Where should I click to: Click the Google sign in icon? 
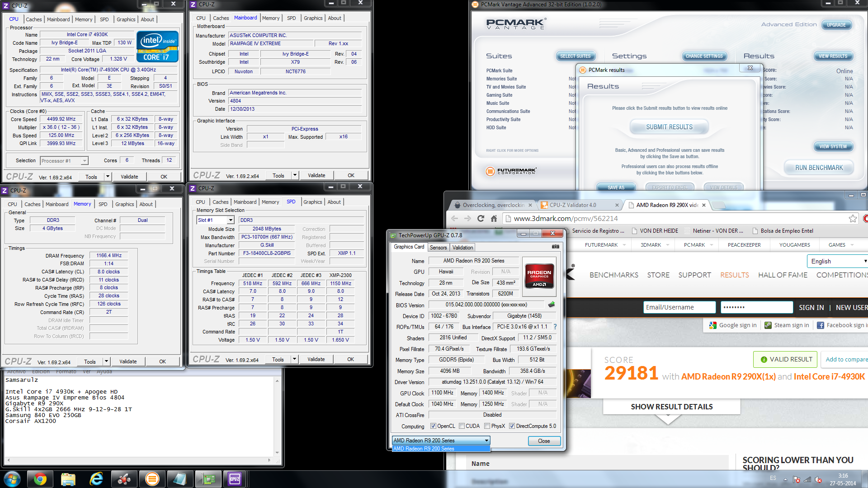(713, 325)
